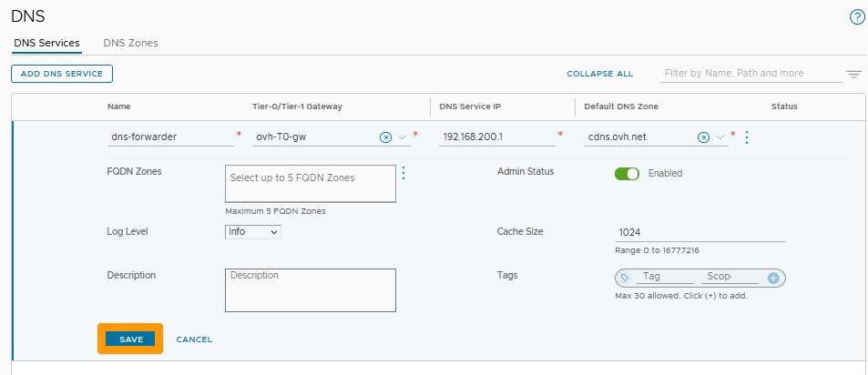
Task: Click the ADD DNS SERVICE button
Action: 62,74
